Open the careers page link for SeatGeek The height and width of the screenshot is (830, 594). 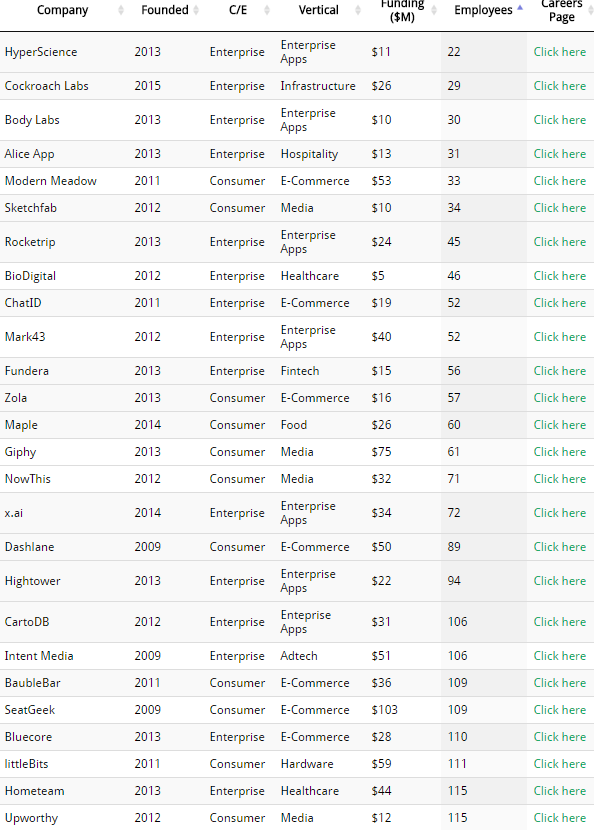point(559,709)
